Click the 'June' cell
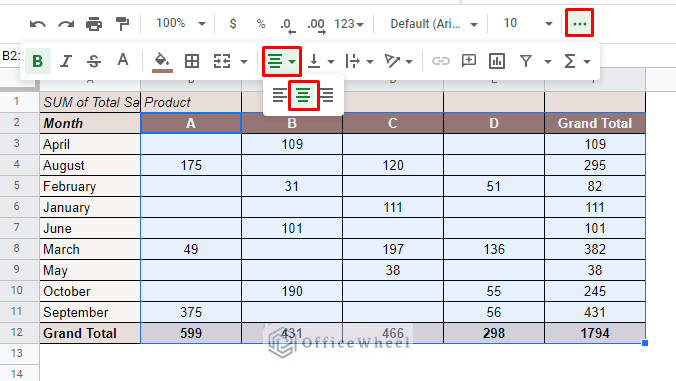 90,228
